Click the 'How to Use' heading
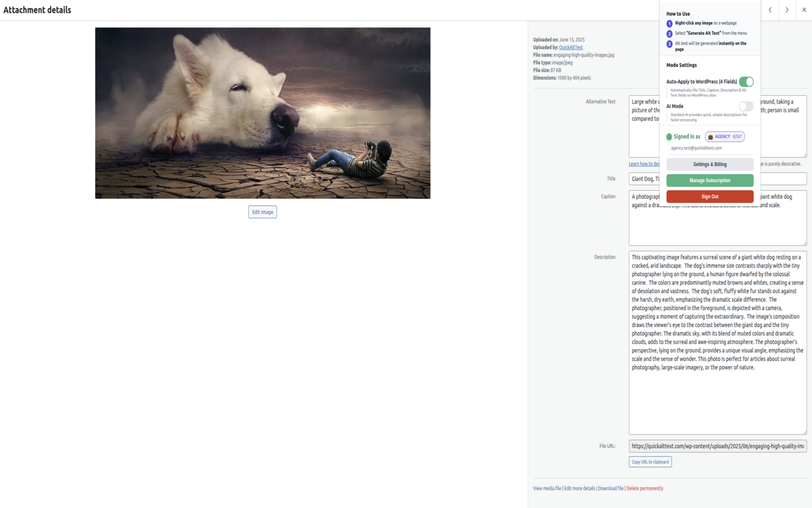Screen dimensions: 812x508 678,14
